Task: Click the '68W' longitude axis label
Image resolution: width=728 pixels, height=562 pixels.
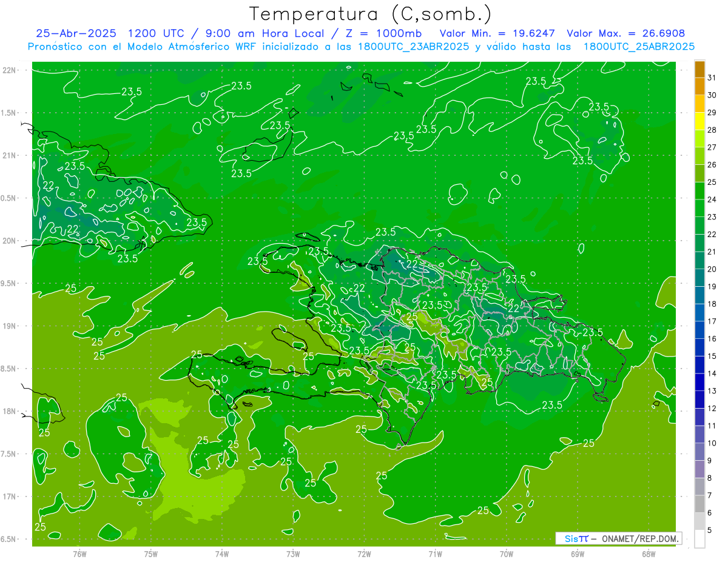Action: [649, 554]
